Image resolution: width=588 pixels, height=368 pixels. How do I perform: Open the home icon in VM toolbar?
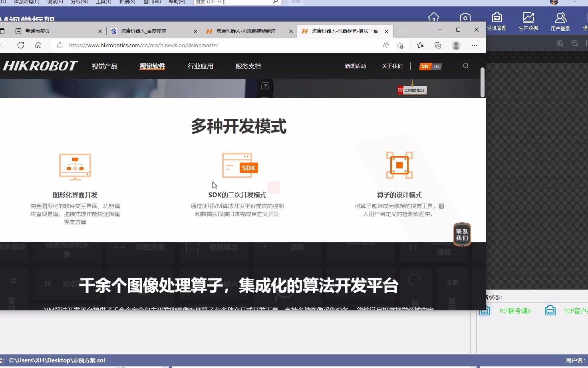(x=434, y=18)
